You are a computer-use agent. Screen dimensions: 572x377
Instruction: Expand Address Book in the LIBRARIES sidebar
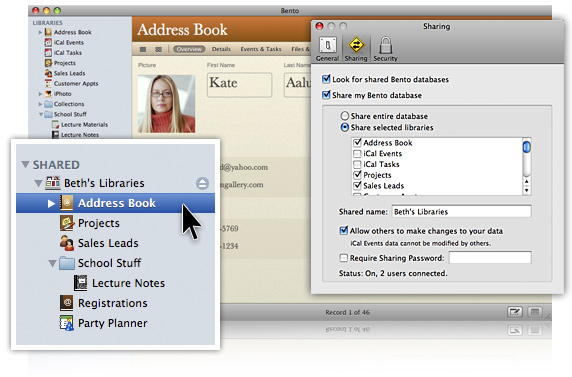click(x=40, y=32)
